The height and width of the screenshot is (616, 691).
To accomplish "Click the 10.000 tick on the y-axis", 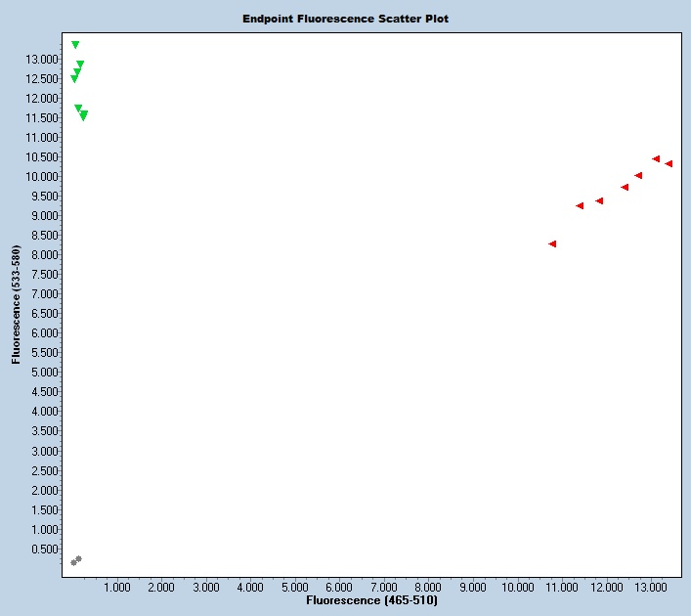I will (x=43, y=177).
